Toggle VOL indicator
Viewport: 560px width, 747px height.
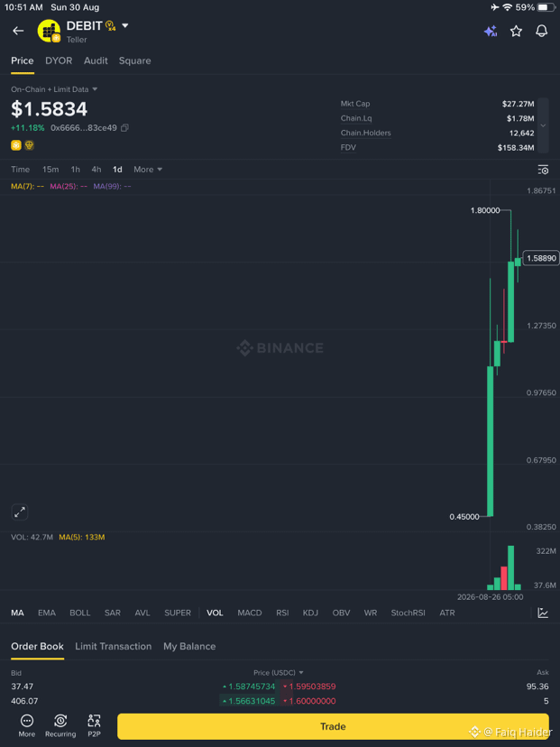click(x=215, y=613)
